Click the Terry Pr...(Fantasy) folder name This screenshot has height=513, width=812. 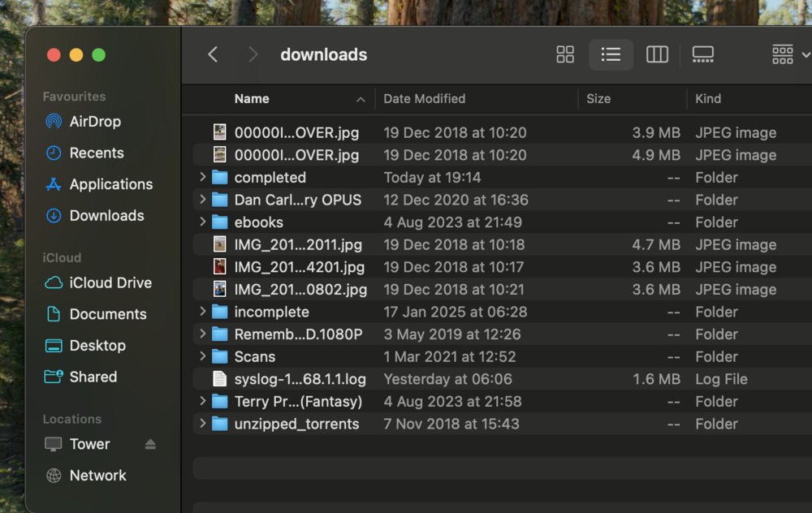[x=298, y=402]
